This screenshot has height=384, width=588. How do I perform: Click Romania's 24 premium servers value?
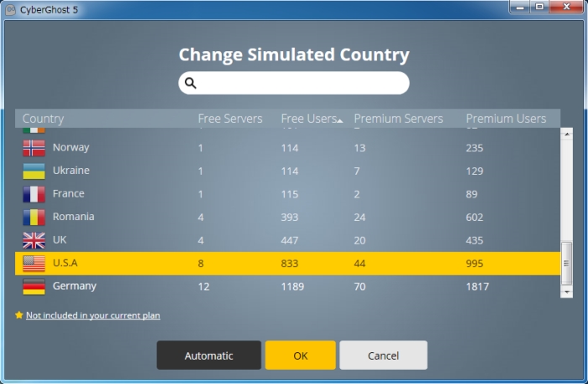(360, 218)
